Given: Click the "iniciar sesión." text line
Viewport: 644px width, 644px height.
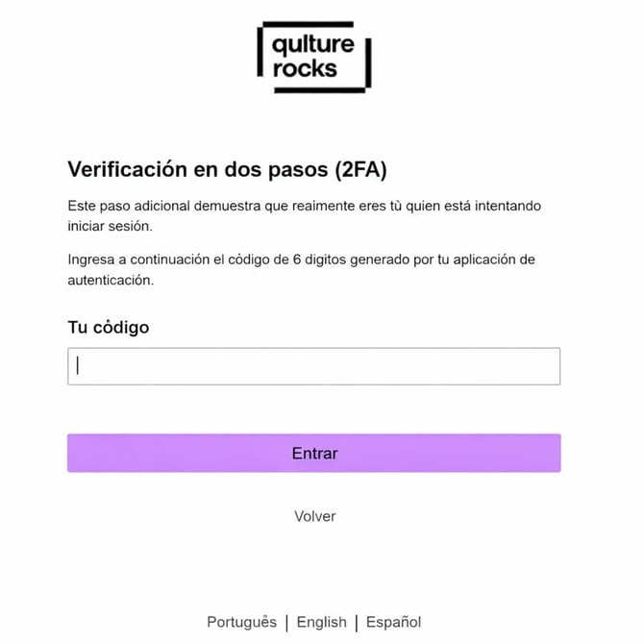Looking at the screenshot, I should click(110, 227).
